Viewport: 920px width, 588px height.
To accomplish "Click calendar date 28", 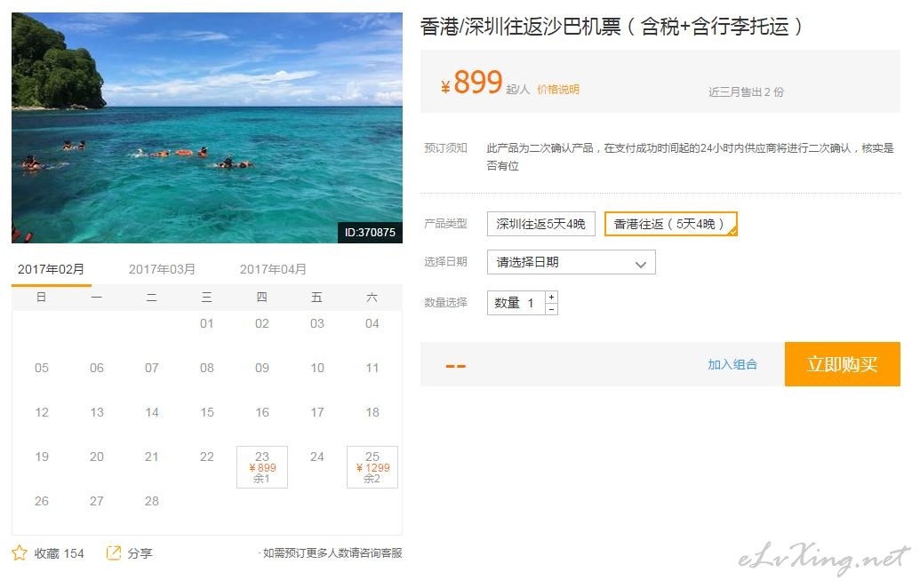I will [x=152, y=501].
